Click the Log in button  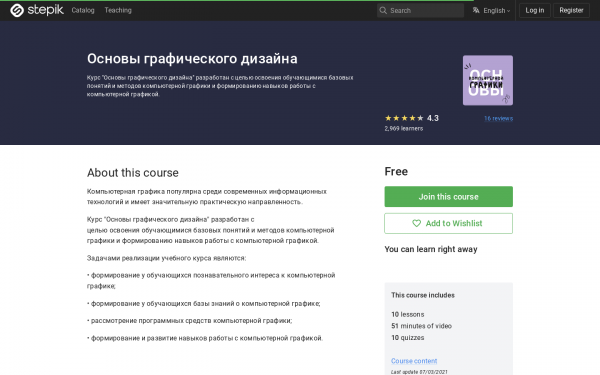click(535, 10)
